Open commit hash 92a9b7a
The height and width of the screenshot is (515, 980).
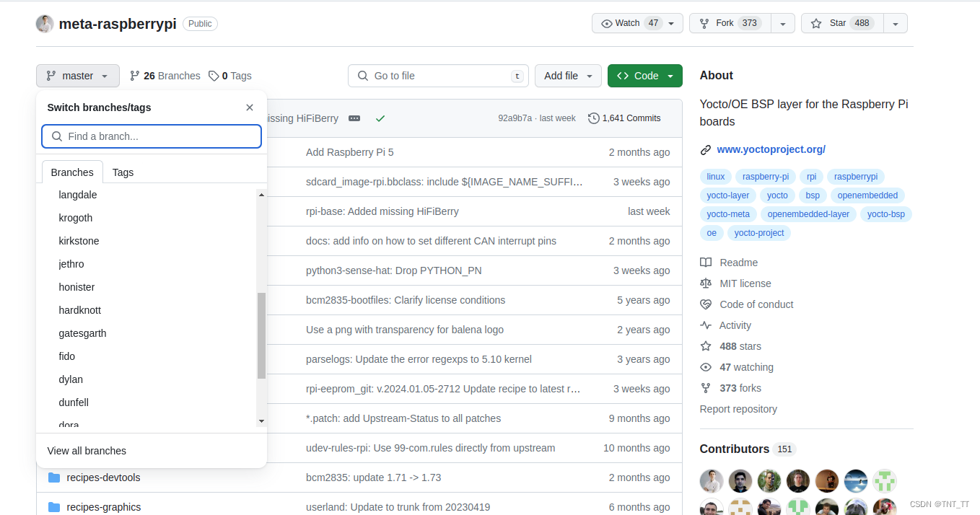click(515, 118)
